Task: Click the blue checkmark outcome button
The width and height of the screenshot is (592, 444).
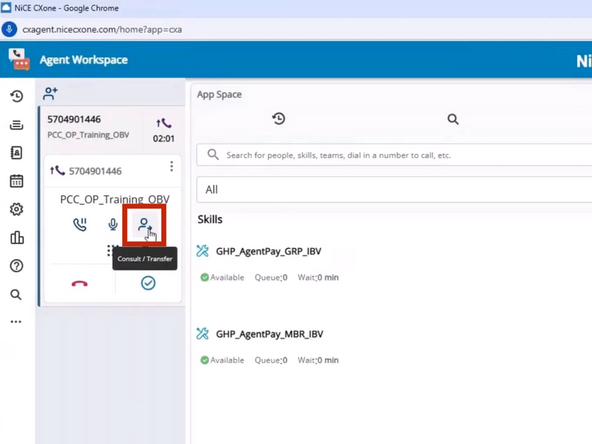Action: (x=148, y=283)
